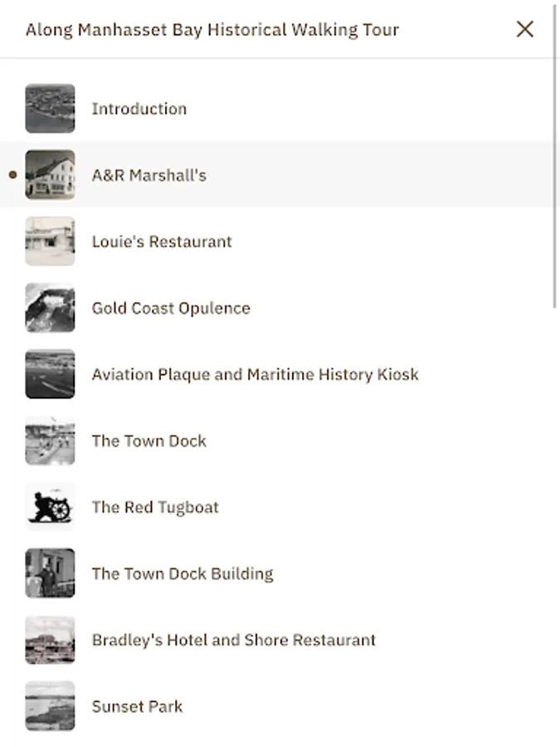This screenshot has width=560, height=747.
Task: Select the A&R Marshall's stop label
Action: coord(149,175)
